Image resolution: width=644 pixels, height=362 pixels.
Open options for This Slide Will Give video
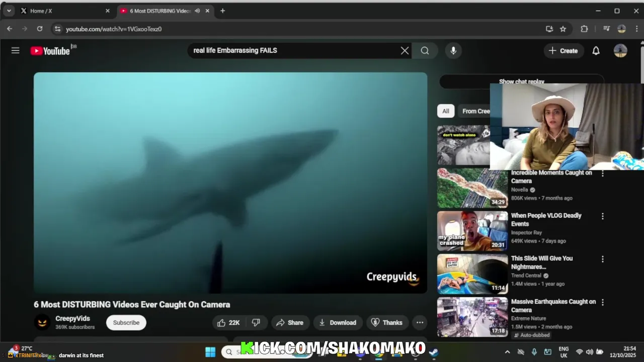[x=602, y=259]
